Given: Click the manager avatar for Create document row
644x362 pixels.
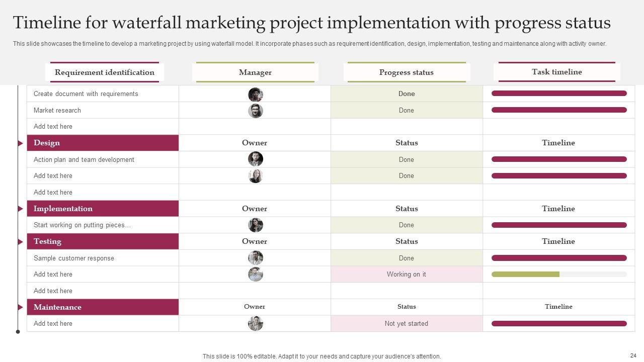Looking at the screenshot, I should click(x=256, y=94).
